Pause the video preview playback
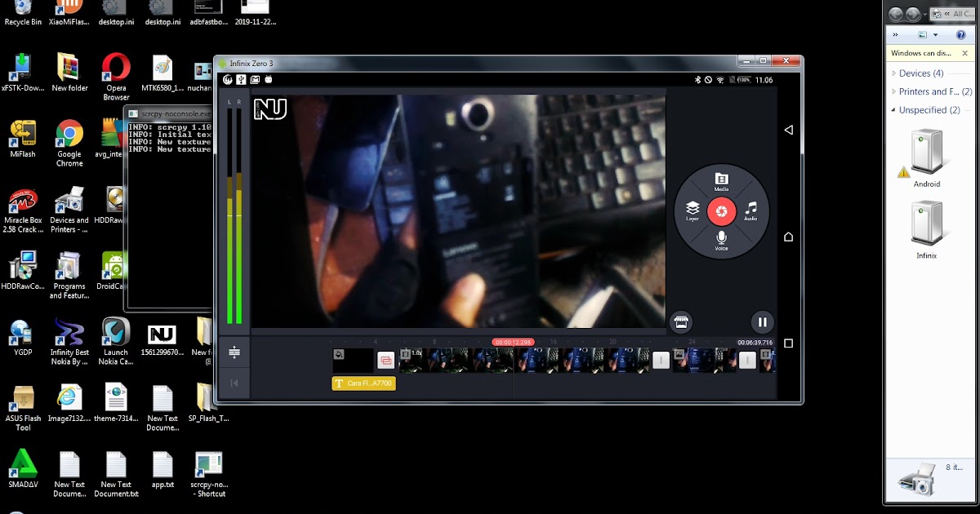Image resolution: width=980 pixels, height=514 pixels. (761, 321)
